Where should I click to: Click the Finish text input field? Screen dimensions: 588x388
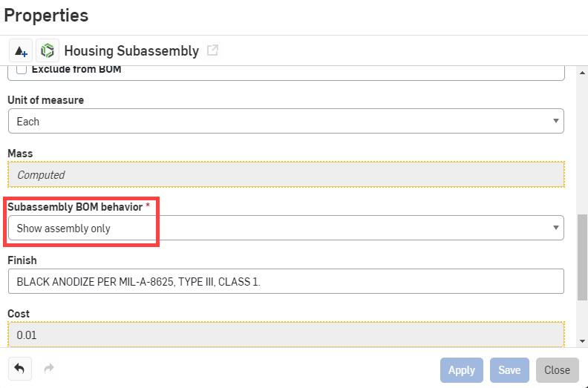click(285, 281)
